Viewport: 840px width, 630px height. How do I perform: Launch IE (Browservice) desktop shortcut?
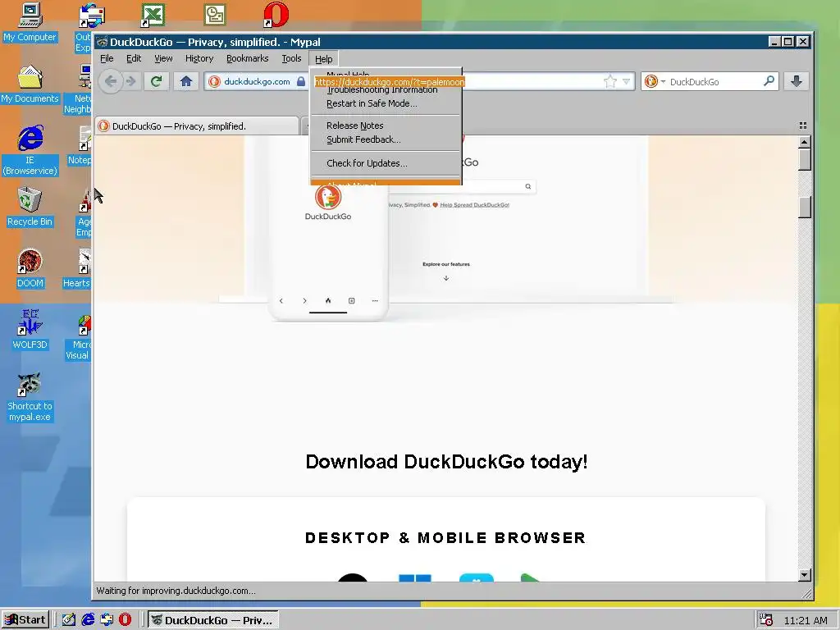click(30, 151)
